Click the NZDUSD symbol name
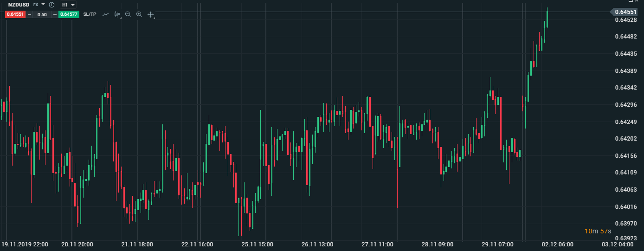 pos(19,5)
